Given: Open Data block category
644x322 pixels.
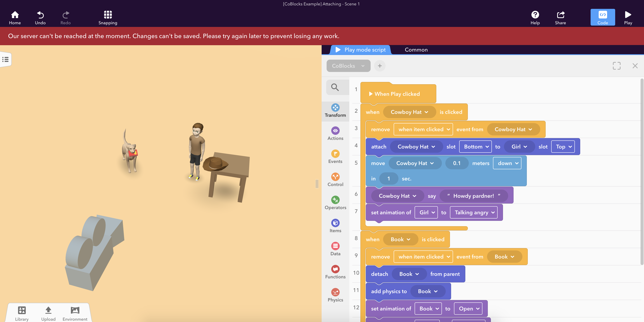Looking at the screenshot, I should tap(335, 249).
